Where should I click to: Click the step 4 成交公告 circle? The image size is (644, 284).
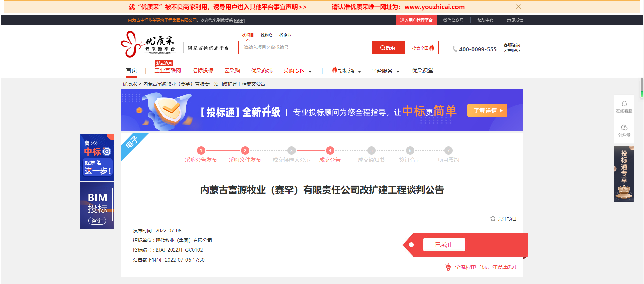pos(330,151)
